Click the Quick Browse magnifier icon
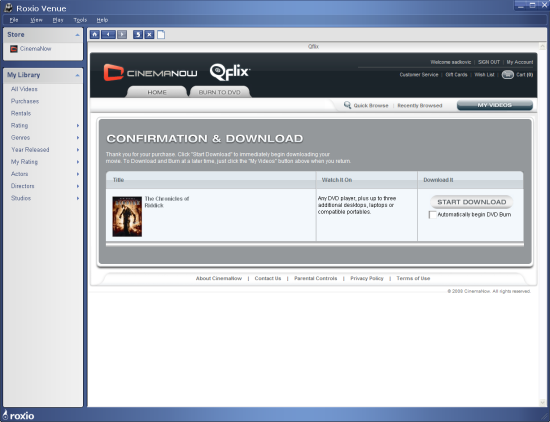The image size is (550, 422). (x=347, y=105)
